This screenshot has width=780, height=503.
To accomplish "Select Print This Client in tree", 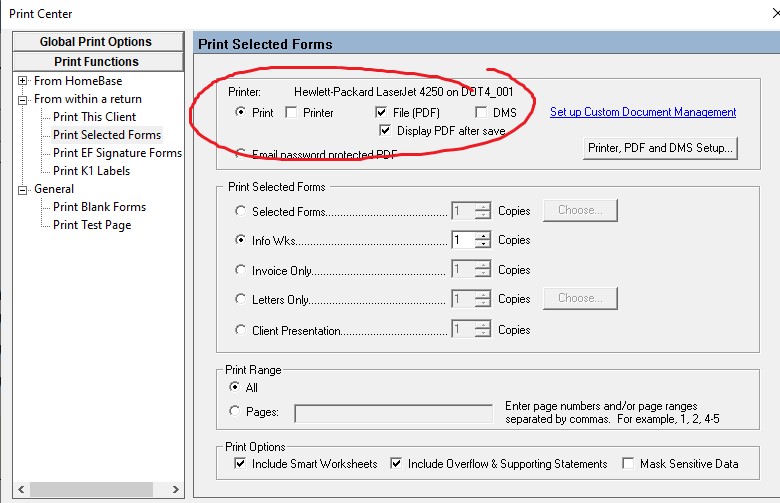I will coord(94,117).
